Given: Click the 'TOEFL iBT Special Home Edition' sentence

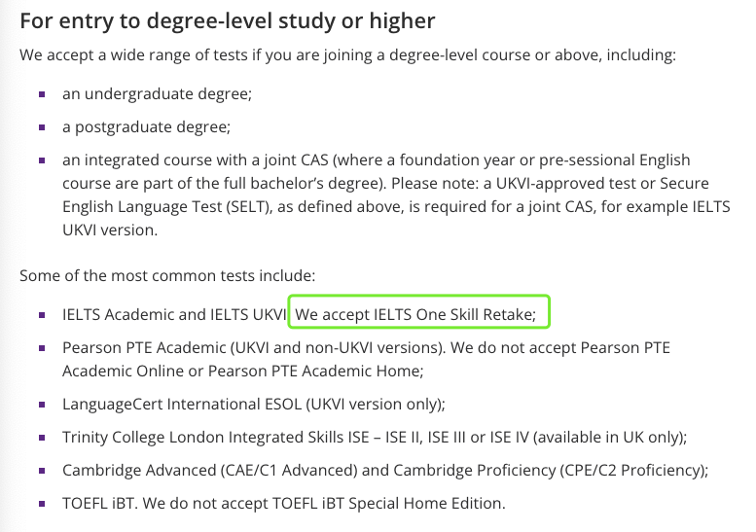Looking at the screenshot, I should pos(324,503).
